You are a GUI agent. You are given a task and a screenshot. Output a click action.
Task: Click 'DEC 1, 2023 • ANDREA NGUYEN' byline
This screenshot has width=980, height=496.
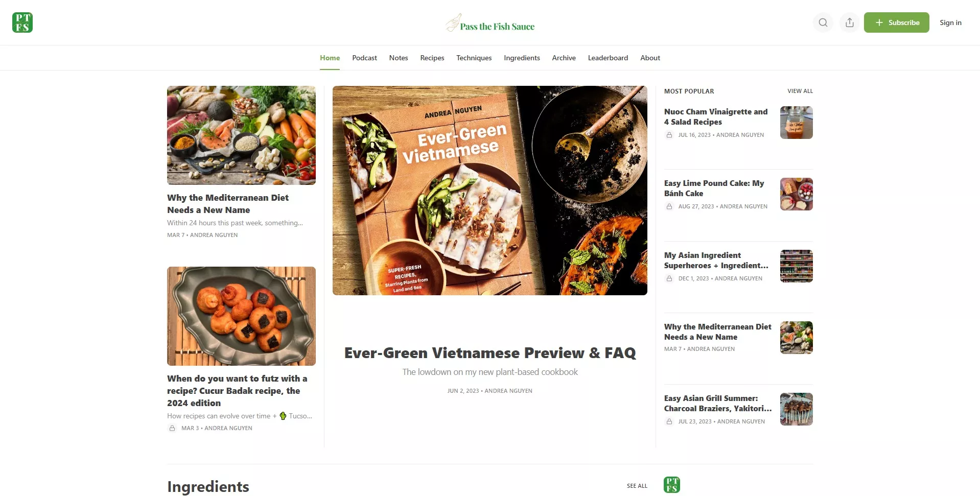pos(720,278)
